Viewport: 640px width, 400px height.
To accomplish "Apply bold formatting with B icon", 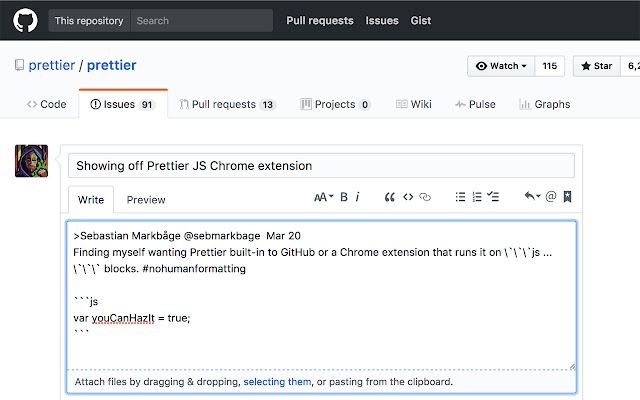I will tap(344, 197).
